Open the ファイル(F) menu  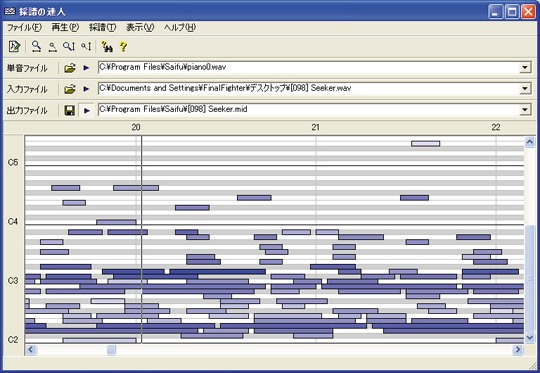coord(24,27)
